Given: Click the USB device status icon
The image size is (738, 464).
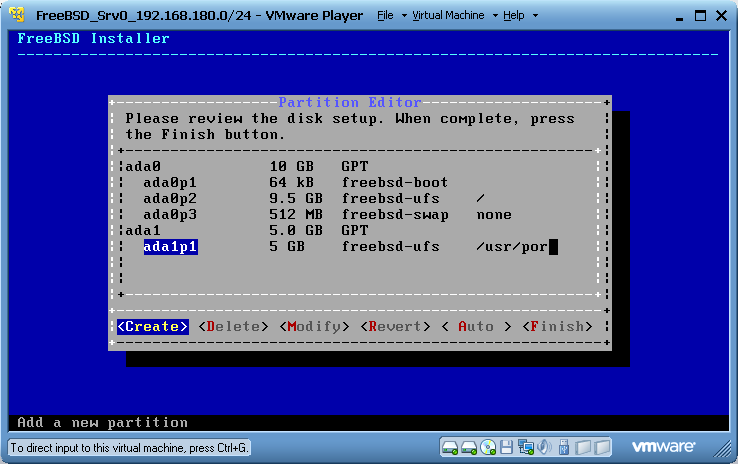Looking at the screenshot, I should tap(566, 446).
